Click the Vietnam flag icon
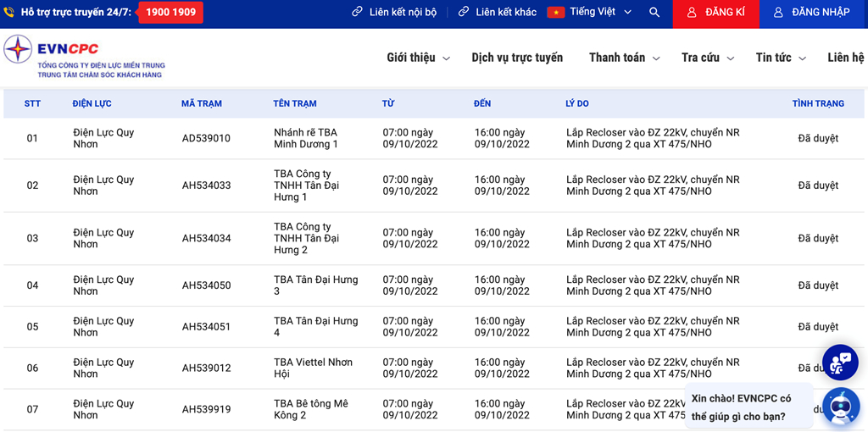This screenshot has height=432, width=868. 556,12
